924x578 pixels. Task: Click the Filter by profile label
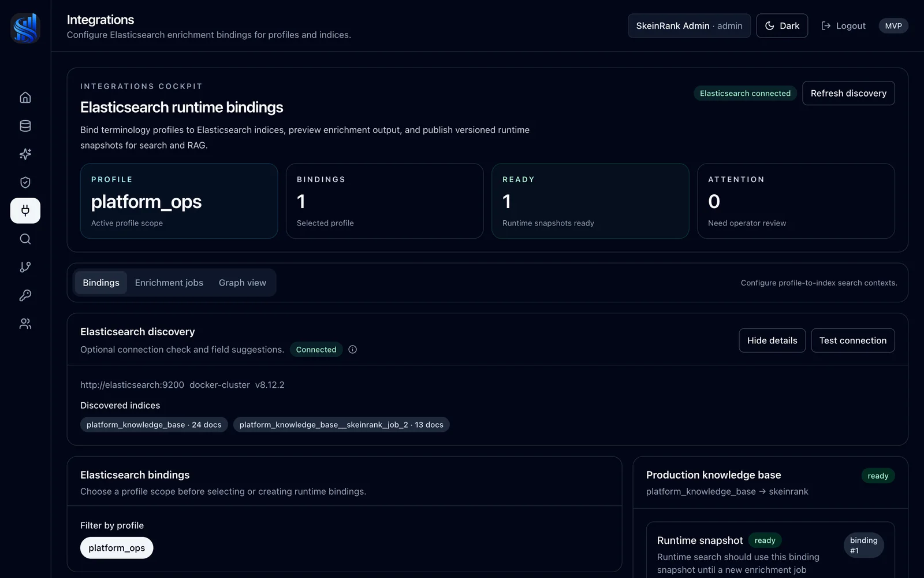[112, 525]
